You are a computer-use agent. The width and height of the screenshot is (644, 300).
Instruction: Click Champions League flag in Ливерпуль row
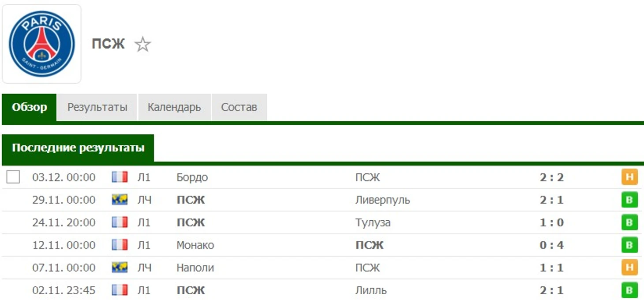tap(120, 200)
